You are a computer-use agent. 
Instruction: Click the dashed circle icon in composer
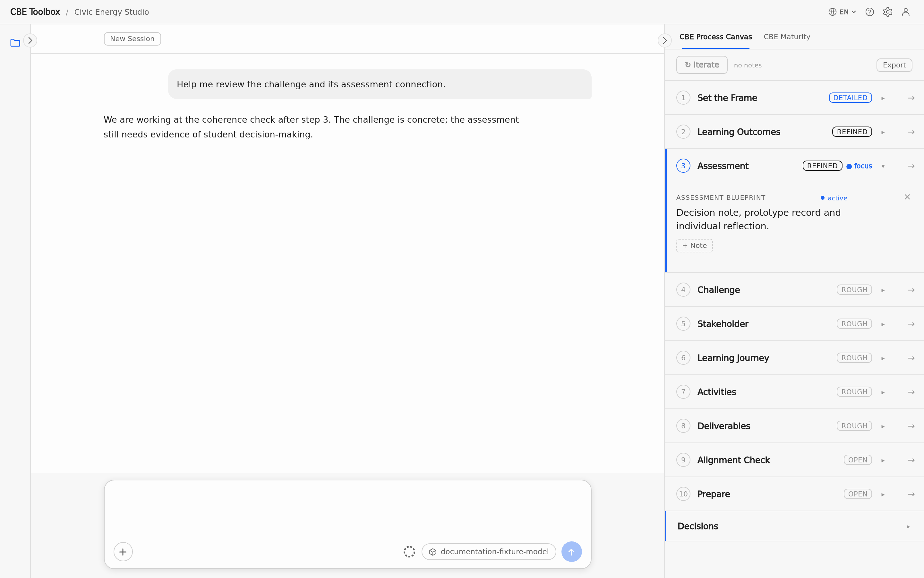point(409,552)
